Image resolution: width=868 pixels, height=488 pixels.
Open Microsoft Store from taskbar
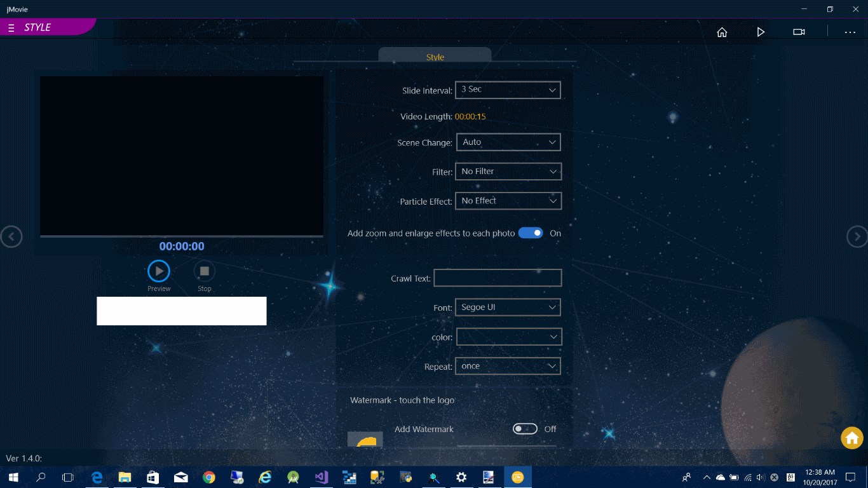click(153, 477)
